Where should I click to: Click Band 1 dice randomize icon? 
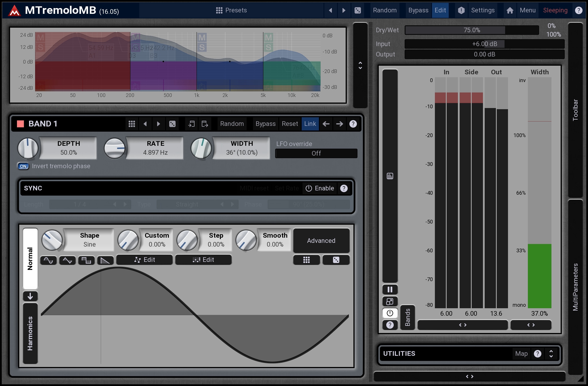coord(172,124)
